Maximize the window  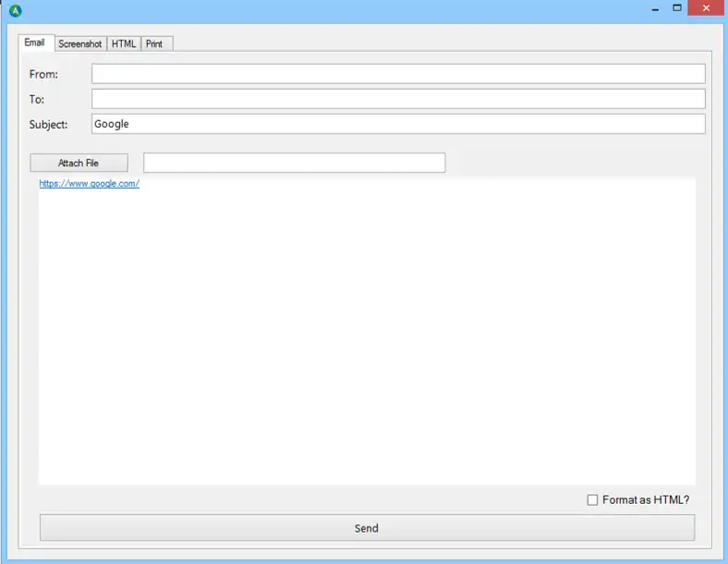tap(677, 8)
